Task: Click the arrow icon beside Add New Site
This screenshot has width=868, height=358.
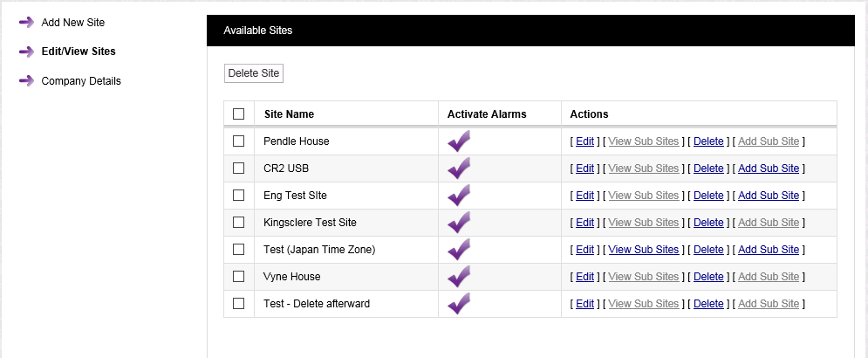Action: pos(26,22)
